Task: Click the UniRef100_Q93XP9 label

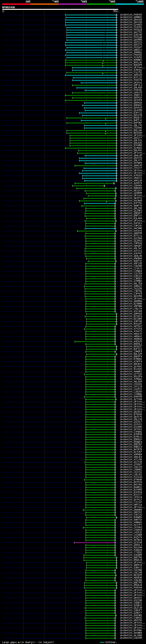Action: point(131,100)
